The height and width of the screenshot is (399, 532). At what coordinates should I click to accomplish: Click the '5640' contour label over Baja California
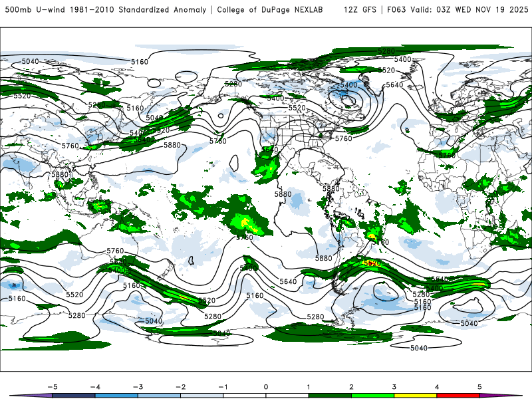[x=270, y=149]
